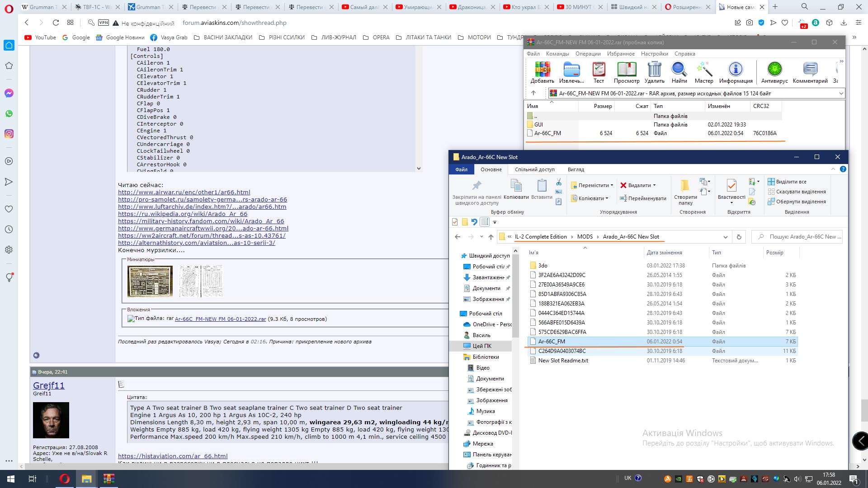Expand Explorer address bar history dropdown
This screenshot has height=488, width=868.
coord(725,237)
